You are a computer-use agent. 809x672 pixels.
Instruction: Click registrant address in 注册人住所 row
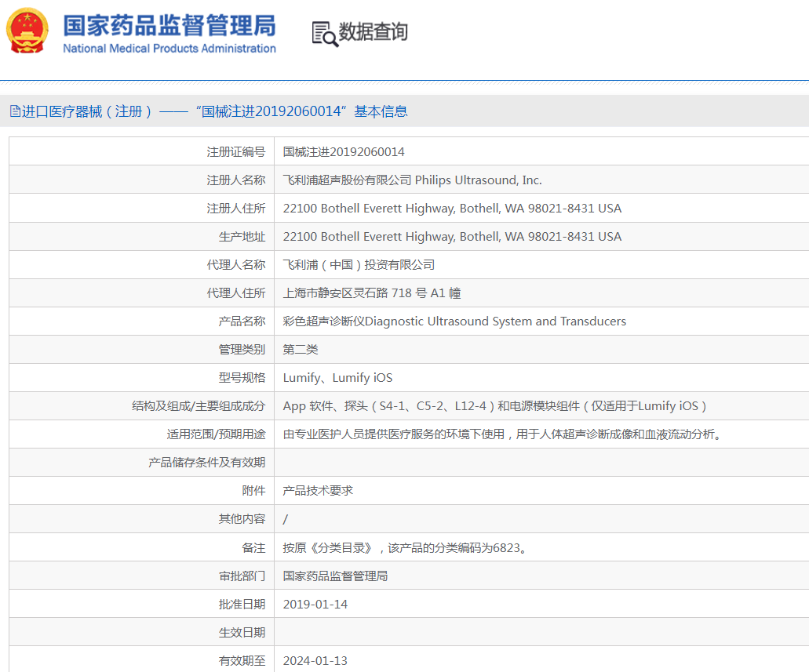[x=452, y=209]
